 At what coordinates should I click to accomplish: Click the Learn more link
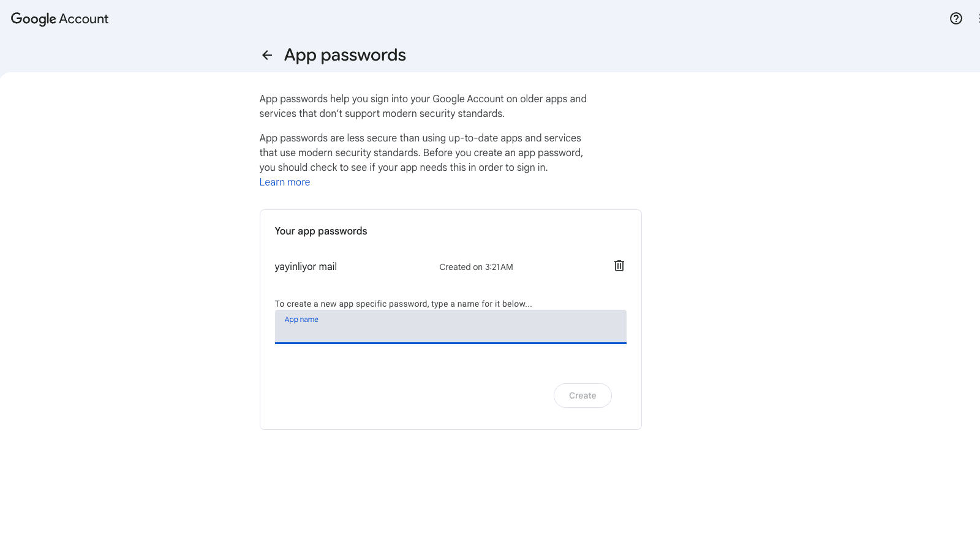[284, 182]
